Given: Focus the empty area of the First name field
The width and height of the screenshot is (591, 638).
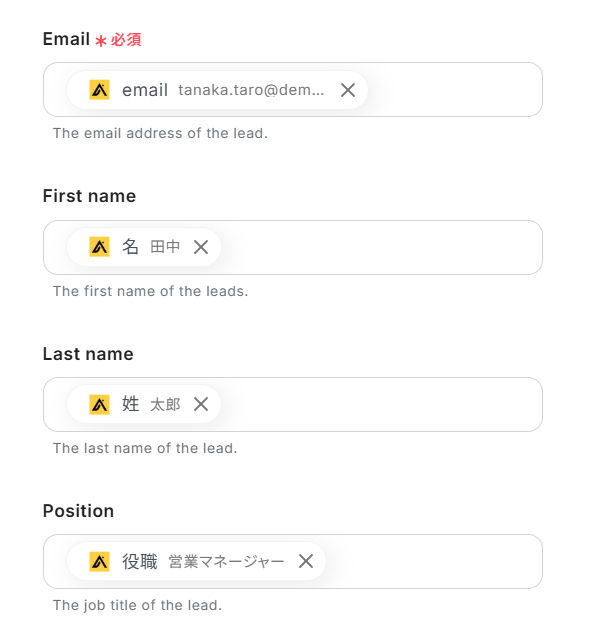Looking at the screenshot, I should 381,247.
